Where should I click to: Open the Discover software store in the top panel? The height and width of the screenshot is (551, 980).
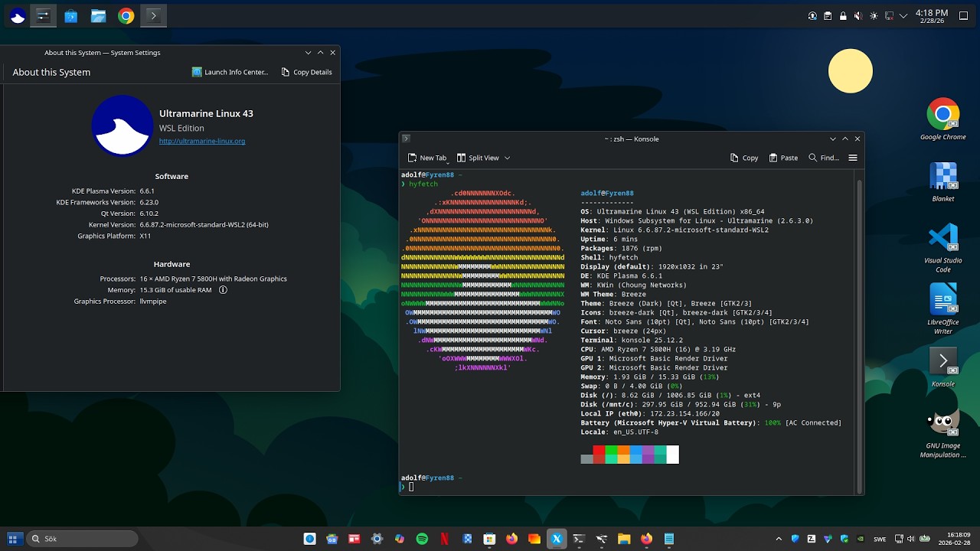pos(71,15)
